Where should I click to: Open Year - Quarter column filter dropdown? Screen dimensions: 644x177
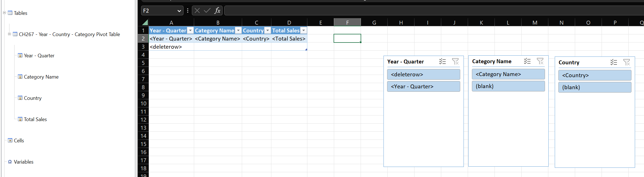point(190,30)
